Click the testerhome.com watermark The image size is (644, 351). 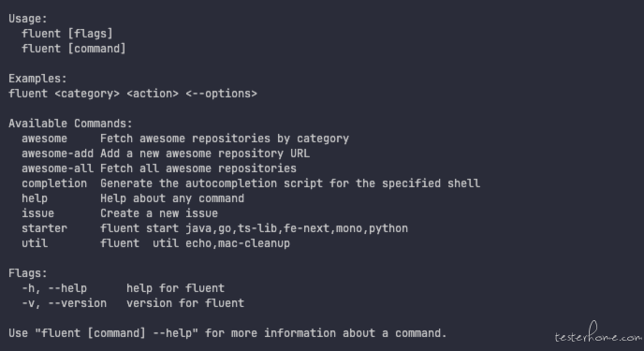598,333
